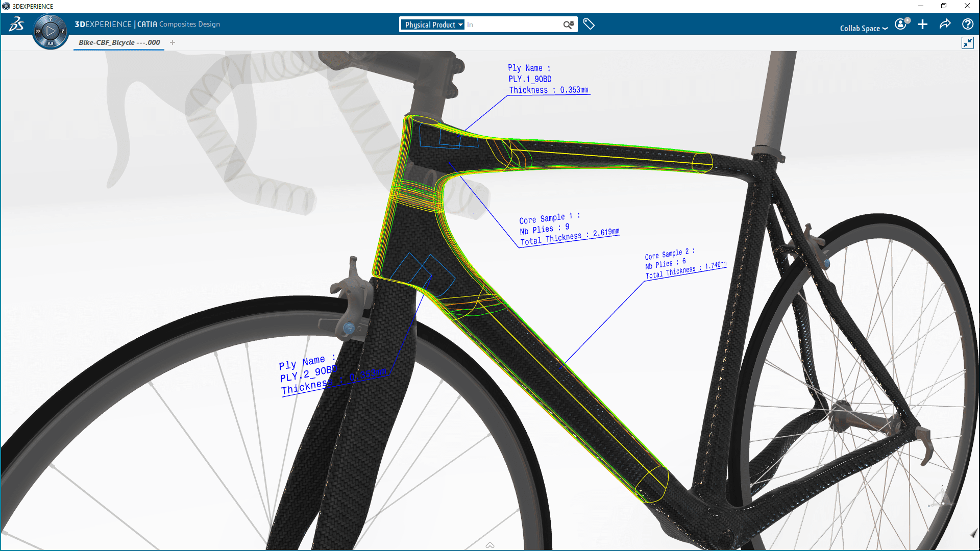Click the Add plus icon in top bar

coord(922,24)
